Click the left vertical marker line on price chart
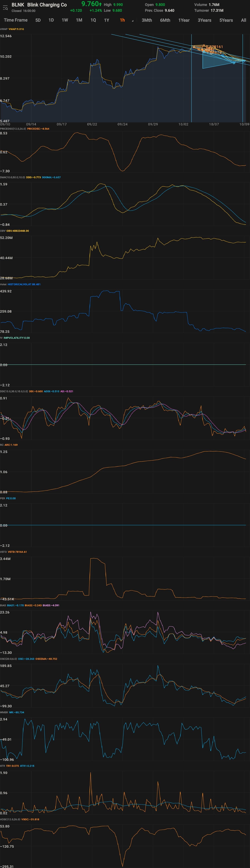The image size is (250, 868). (191, 78)
